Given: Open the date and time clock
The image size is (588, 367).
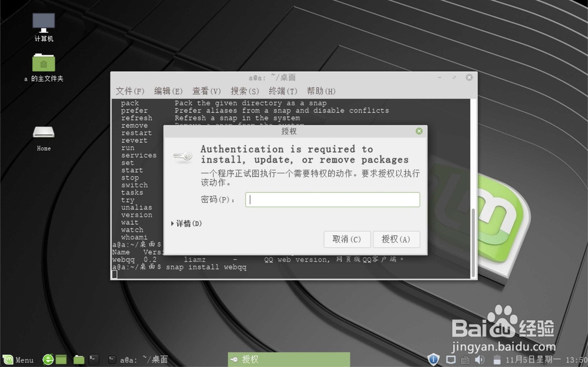Looking at the screenshot, I should coord(546,359).
